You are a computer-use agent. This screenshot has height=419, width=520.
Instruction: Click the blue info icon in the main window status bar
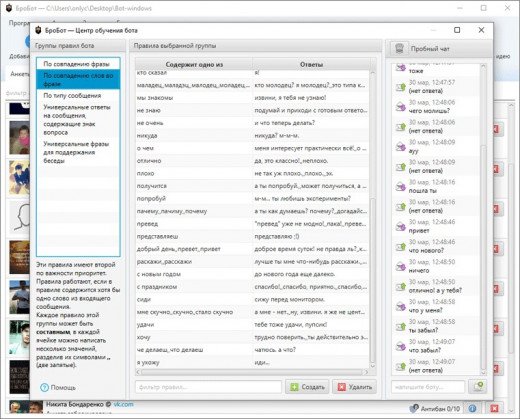(x=472, y=408)
